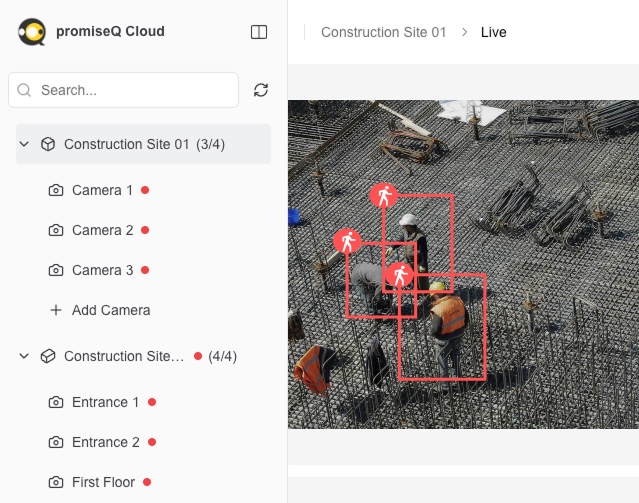Go to Construction Site 01 breadcrumb
The height and width of the screenshot is (503, 639).
click(383, 32)
